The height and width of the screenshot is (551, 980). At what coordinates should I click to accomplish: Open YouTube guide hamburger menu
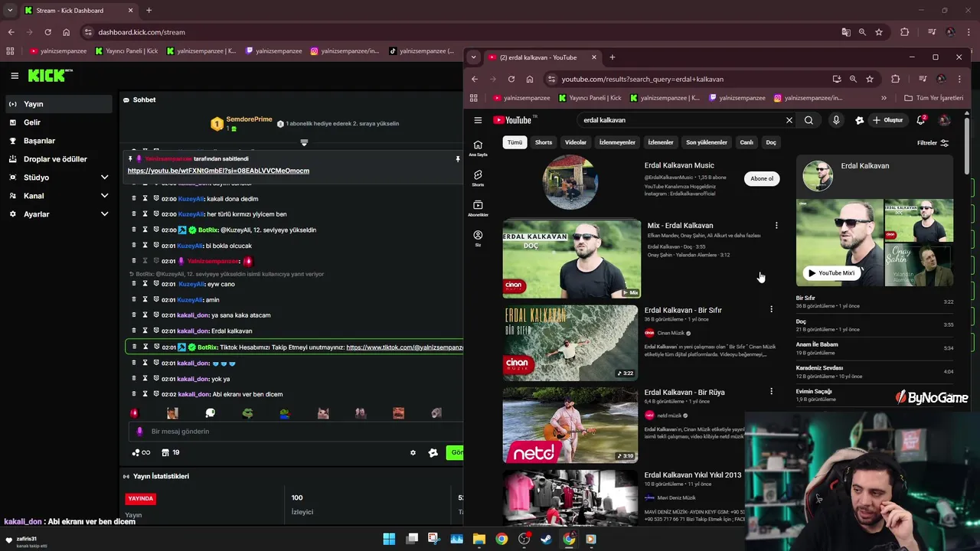tap(478, 120)
